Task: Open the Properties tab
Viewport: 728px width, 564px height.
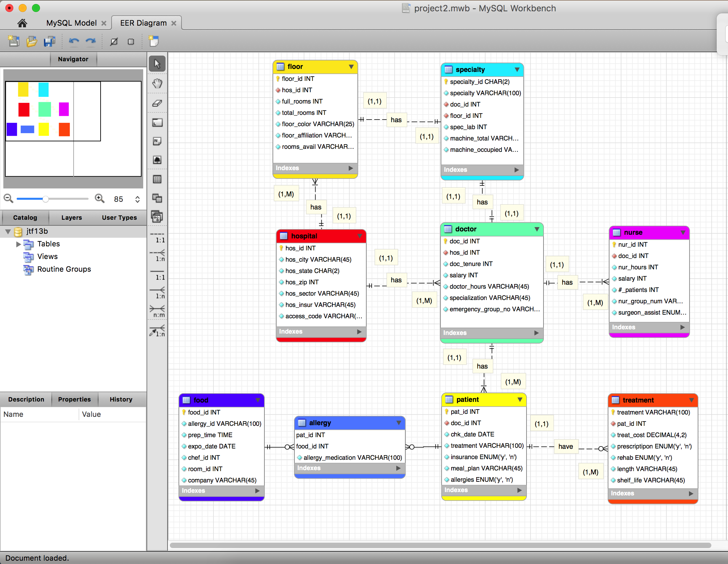Action: [x=74, y=399]
